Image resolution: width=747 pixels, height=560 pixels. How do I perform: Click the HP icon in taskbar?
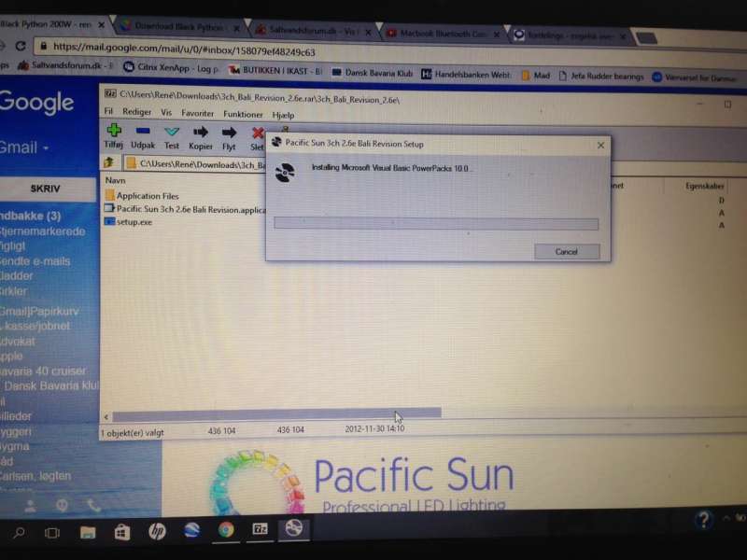157,531
